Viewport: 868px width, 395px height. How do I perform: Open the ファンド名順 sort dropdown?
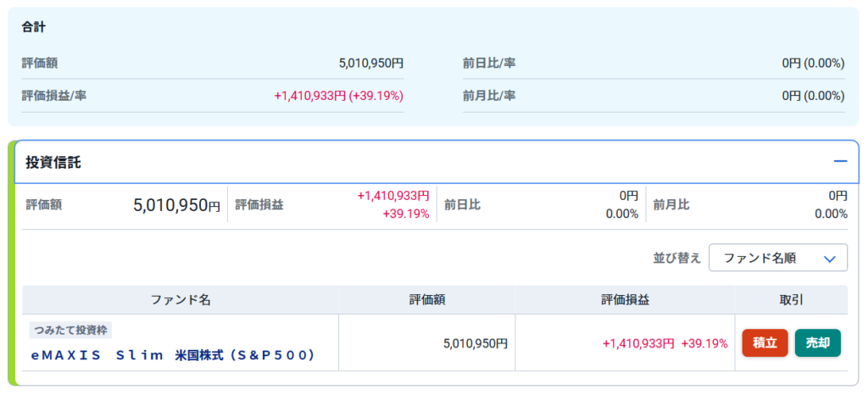point(778,258)
